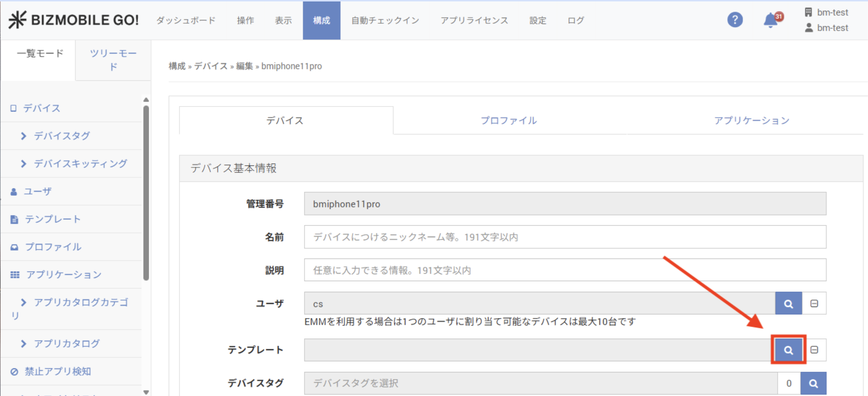868x396 pixels.
Task: Open the ダッシュボード menu
Action: pyautogui.click(x=186, y=20)
